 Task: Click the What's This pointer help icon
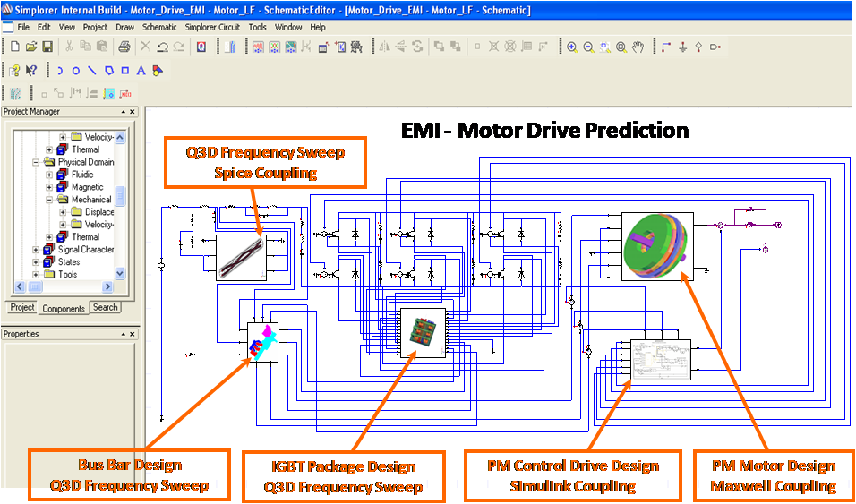pyautogui.click(x=31, y=71)
